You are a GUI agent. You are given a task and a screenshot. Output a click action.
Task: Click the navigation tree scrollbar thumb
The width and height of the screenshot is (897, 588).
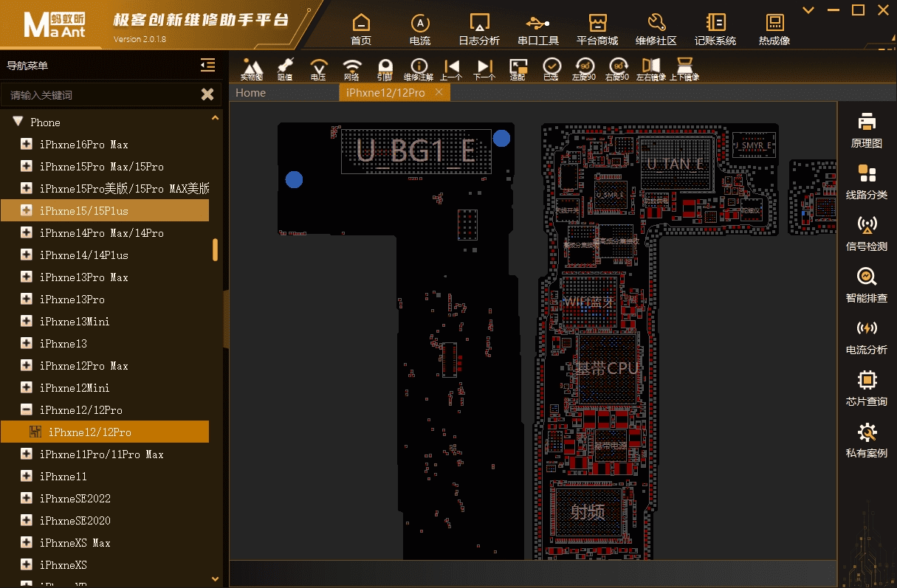pyautogui.click(x=215, y=249)
